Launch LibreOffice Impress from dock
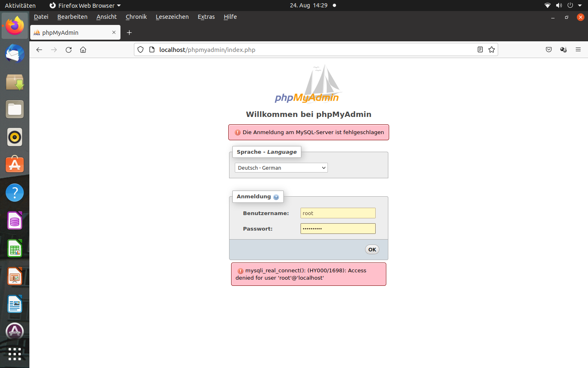The image size is (588, 368). pos(15,276)
